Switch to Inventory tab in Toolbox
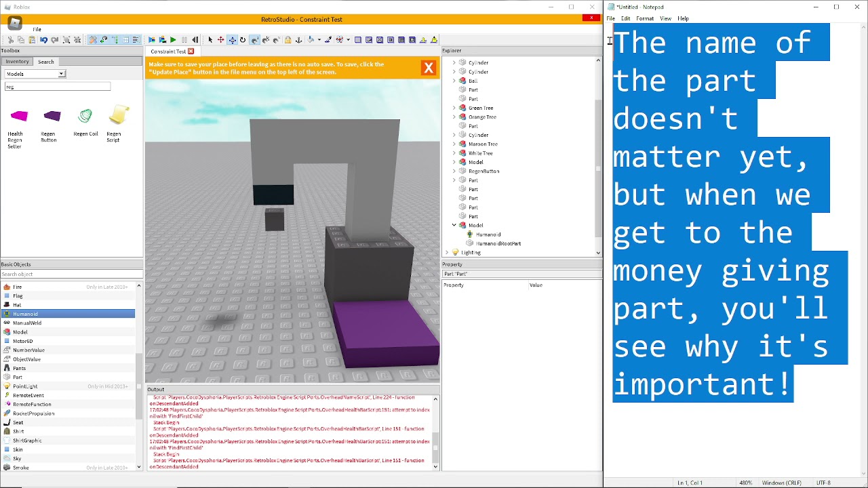 coord(17,62)
